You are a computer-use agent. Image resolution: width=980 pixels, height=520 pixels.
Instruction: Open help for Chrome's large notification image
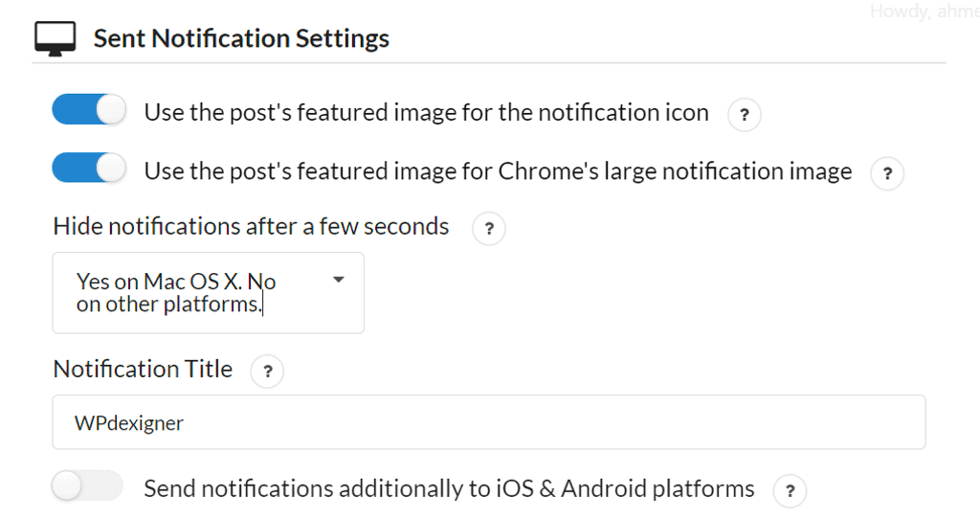tap(887, 173)
